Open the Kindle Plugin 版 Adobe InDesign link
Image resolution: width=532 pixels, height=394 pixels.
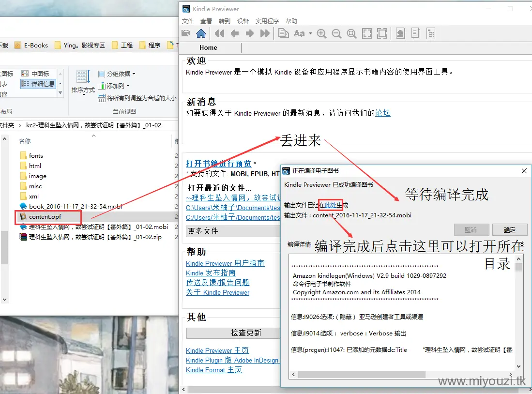click(x=232, y=361)
